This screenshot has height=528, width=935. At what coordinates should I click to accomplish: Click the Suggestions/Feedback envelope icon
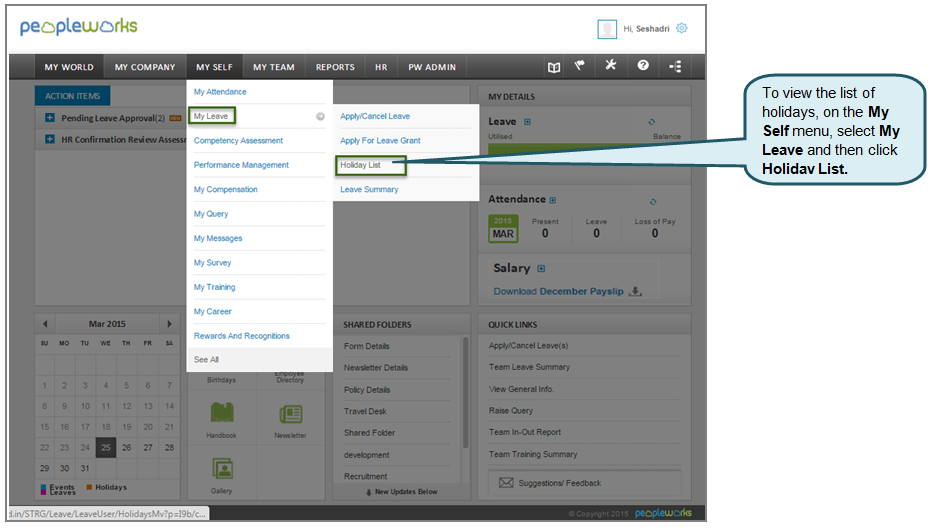506,483
